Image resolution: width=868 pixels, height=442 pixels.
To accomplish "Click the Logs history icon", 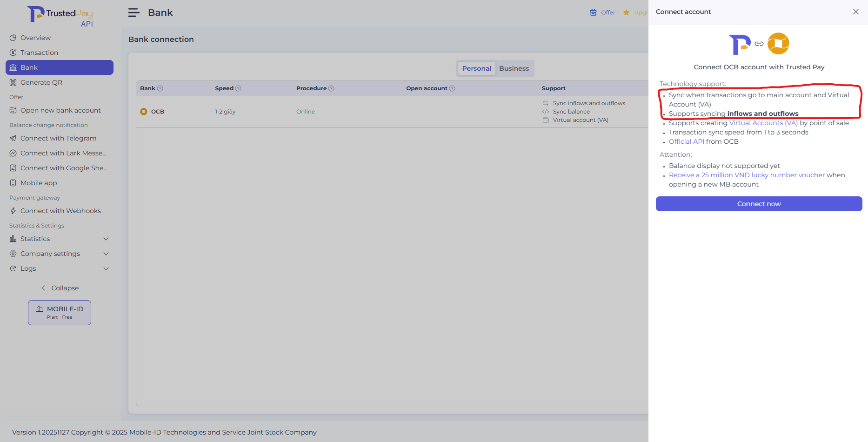I will point(13,268).
